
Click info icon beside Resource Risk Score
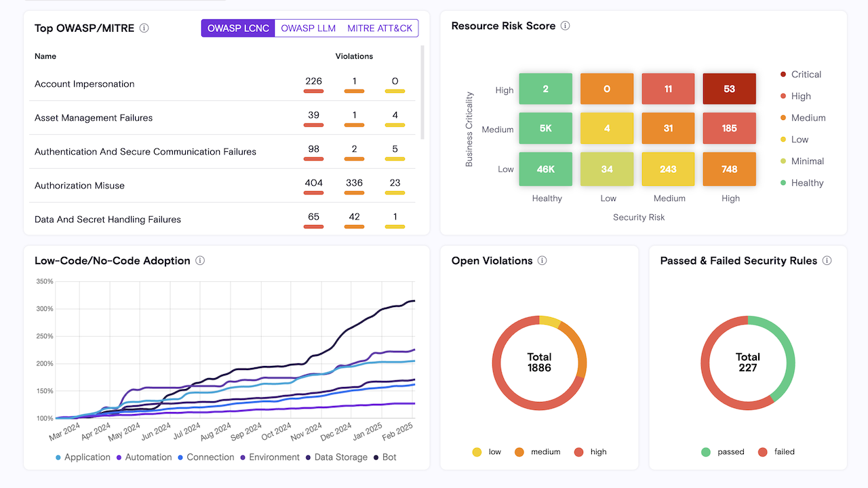pos(565,26)
